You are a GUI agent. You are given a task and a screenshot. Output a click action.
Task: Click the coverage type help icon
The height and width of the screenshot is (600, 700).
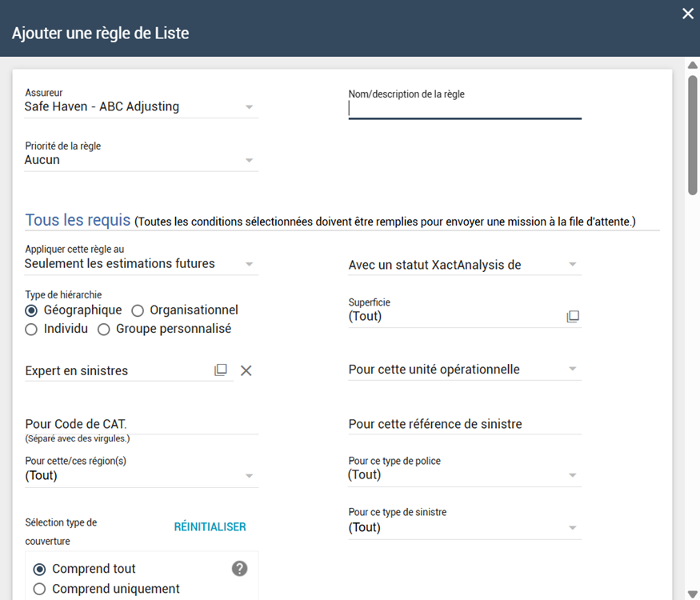239,569
